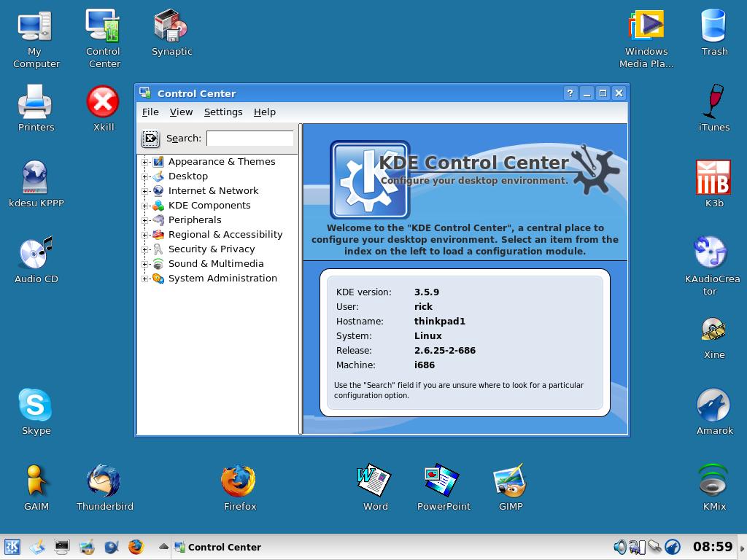Select Appearance & Themes in the index
Viewport: 747px width, 560px height.
pyautogui.click(x=222, y=161)
